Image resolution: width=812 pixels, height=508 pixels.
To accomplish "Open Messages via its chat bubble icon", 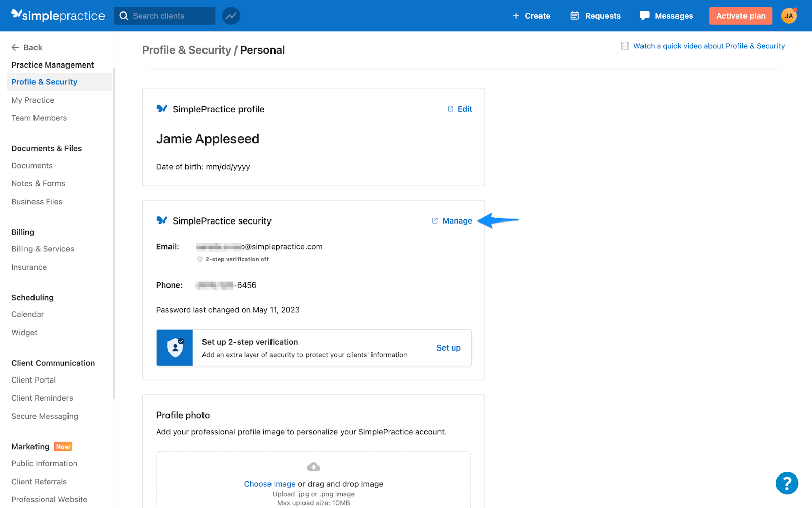I will (645, 16).
